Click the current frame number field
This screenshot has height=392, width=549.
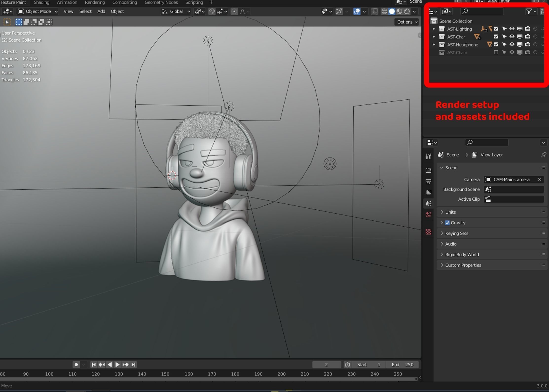pyautogui.click(x=326, y=364)
